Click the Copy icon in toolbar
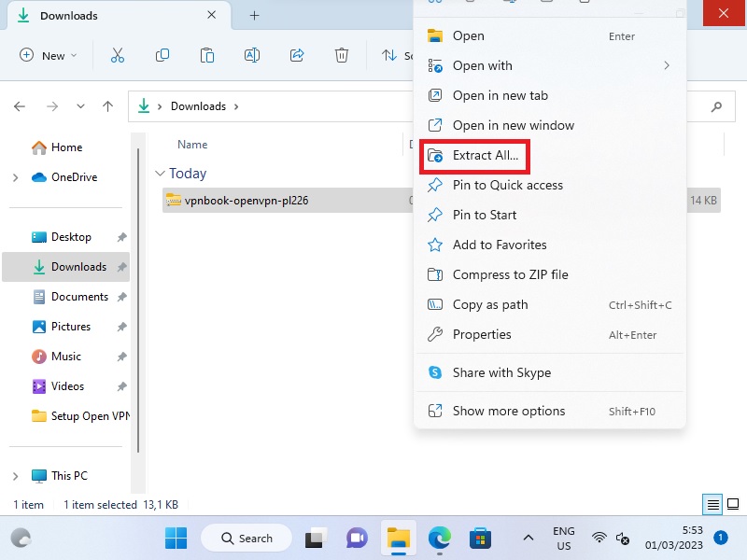Viewport: 747px width, 560px height. point(162,55)
